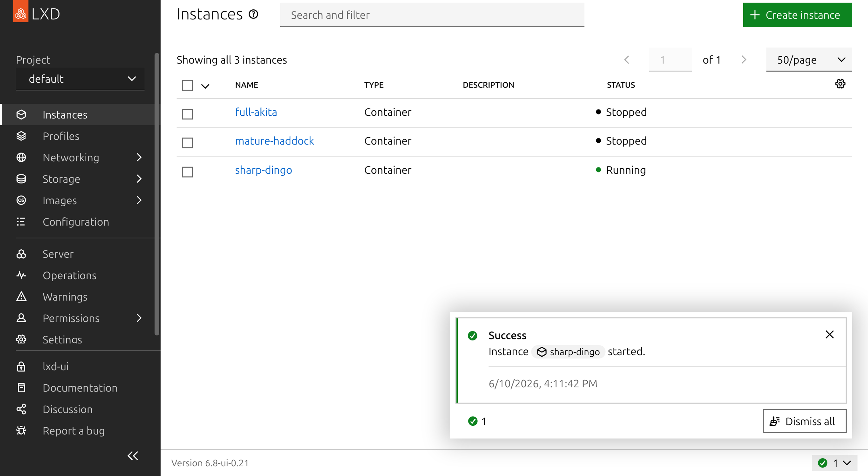
Task: Open the selection options chevron
Action: click(205, 86)
